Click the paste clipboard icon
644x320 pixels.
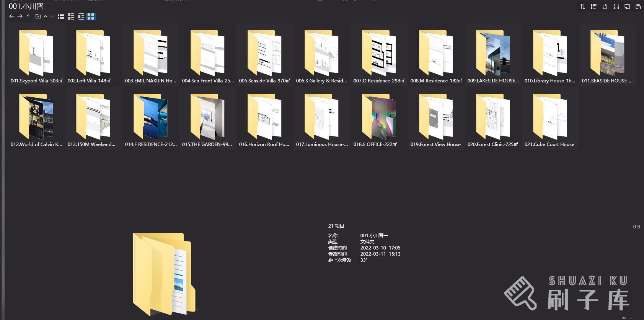point(638,7)
